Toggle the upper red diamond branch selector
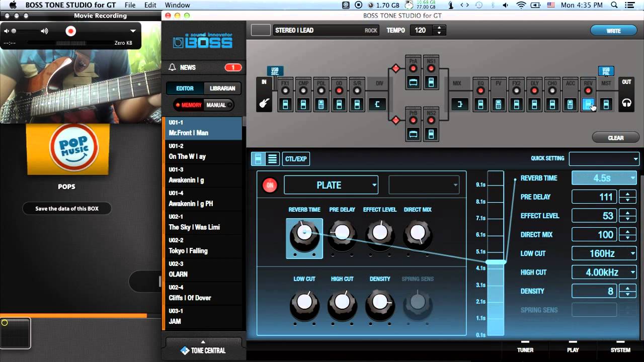644x362 pixels. 396,68
